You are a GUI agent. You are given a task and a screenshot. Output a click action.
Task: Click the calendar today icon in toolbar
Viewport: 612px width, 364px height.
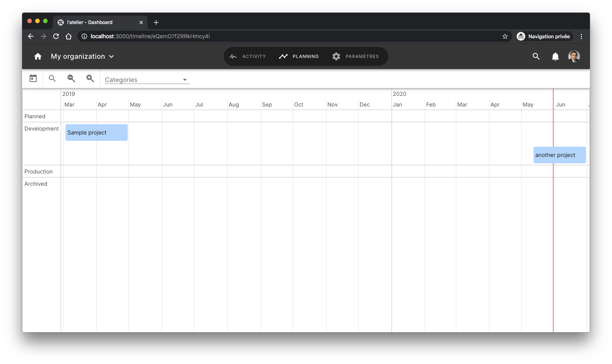click(x=33, y=78)
